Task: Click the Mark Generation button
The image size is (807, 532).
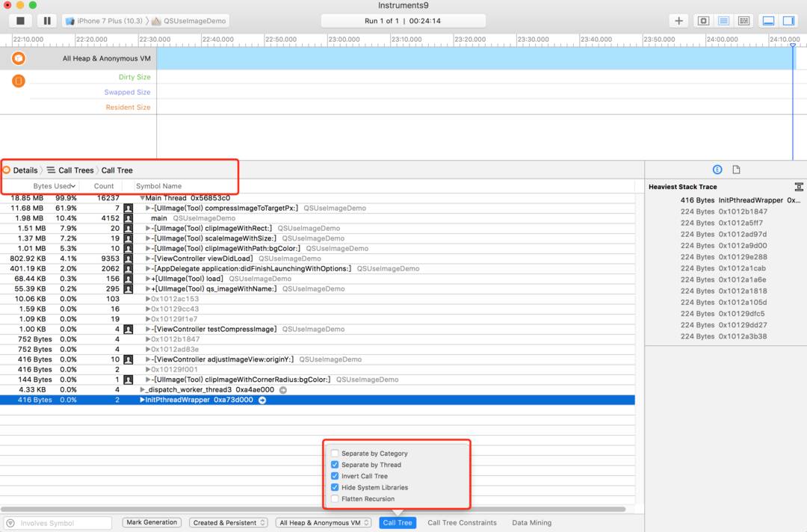Action: coord(152,522)
